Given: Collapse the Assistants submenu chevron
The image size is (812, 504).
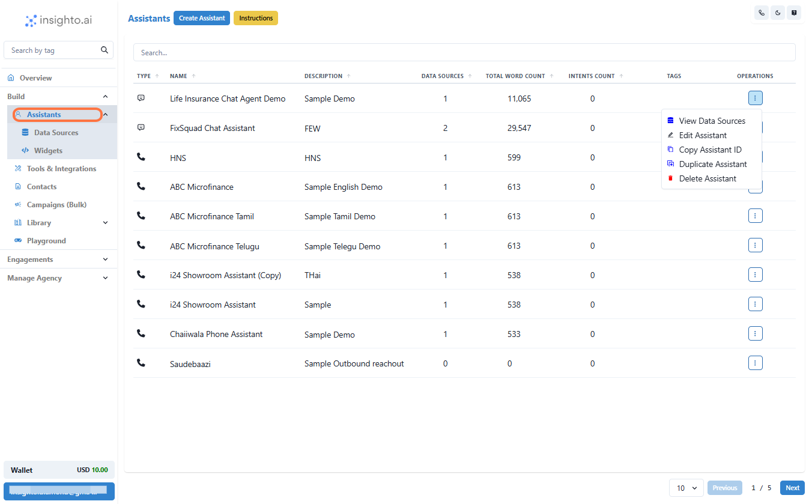Looking at the screenshot, I should [x=106, y=115].
